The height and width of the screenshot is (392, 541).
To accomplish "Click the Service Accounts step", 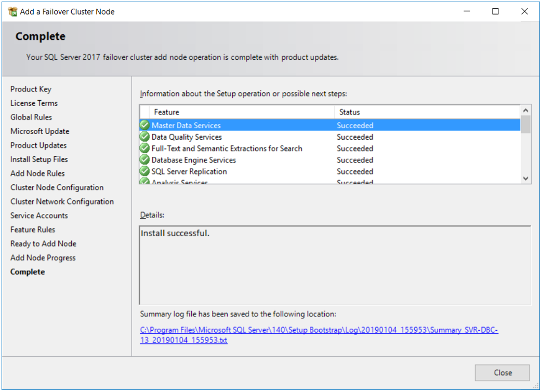I will click(x=39, y=215).
